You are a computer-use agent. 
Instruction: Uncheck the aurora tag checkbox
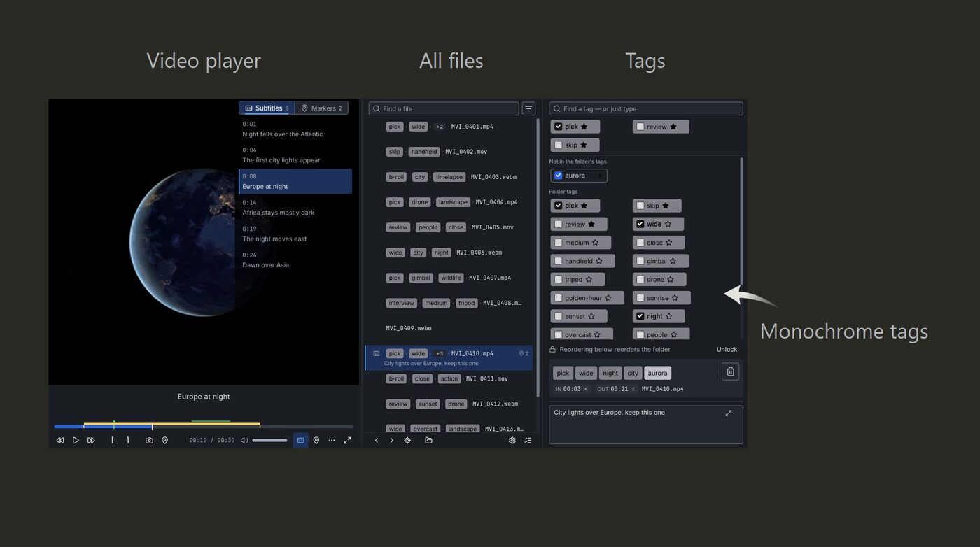[x=559, y=176]
